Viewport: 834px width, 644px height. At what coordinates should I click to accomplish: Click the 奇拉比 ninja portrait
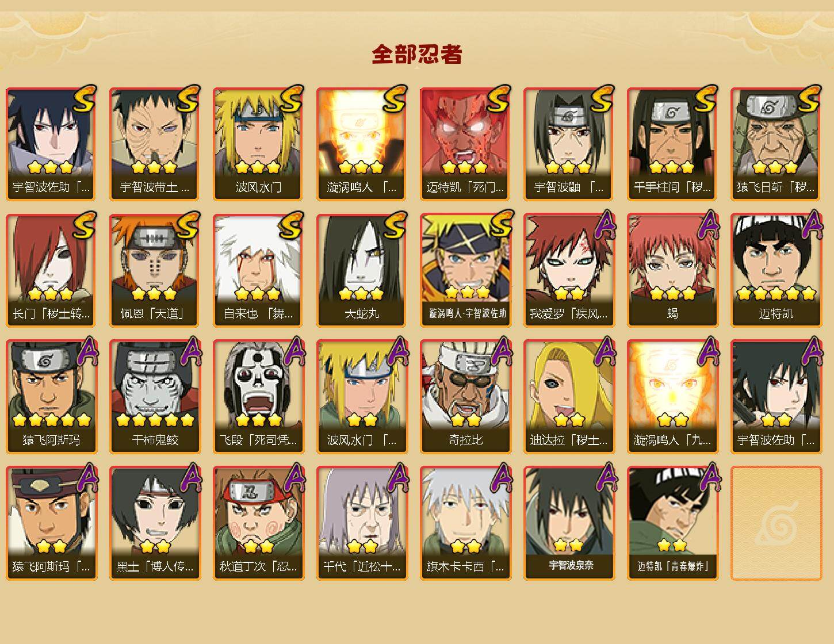[x=465, y=397]
